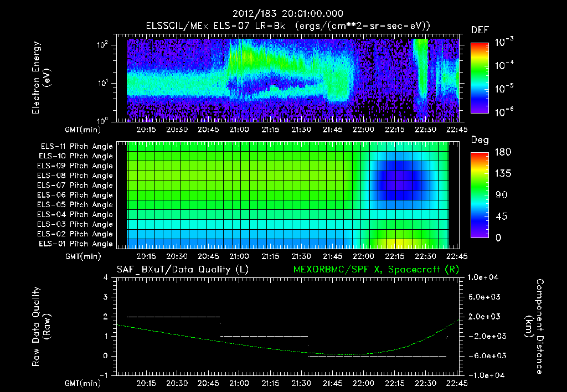Click the Component Distance (km) axis label
Image resolution: width=567 pixels, height=392 pixels.
534,326
